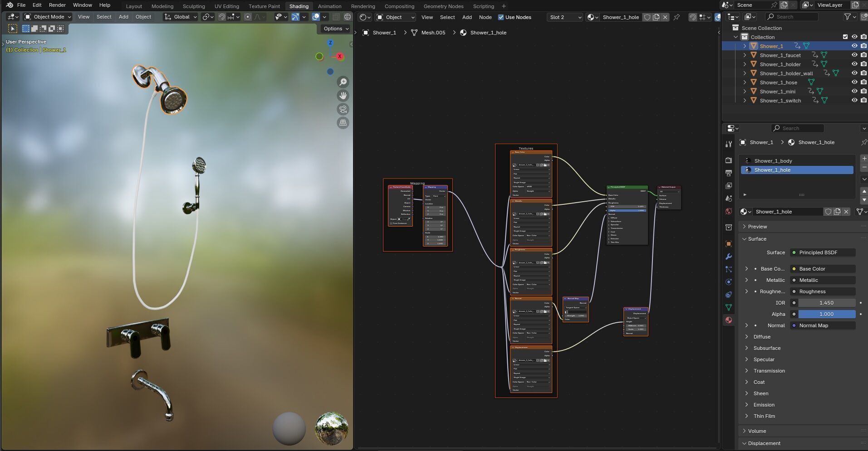Click the Roughness texture link button
The width and height of the screenshot is (868, 451).
click(823, 291)
